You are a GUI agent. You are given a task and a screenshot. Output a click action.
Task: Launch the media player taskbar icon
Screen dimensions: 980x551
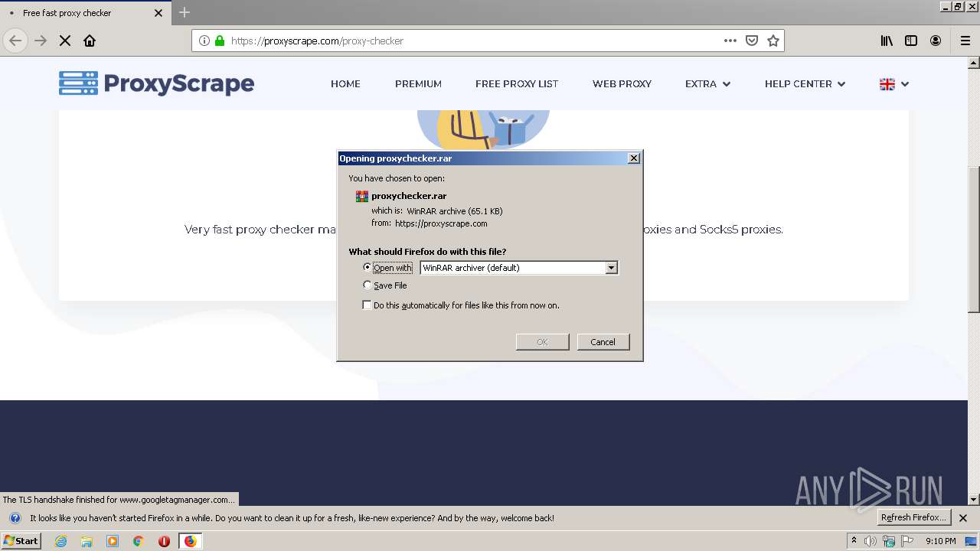click(x=113, y=541)
